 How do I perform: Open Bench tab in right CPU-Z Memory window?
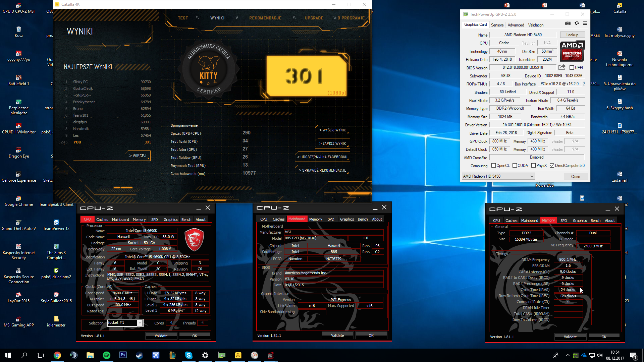pyautogui.click(x=595, y=221)
